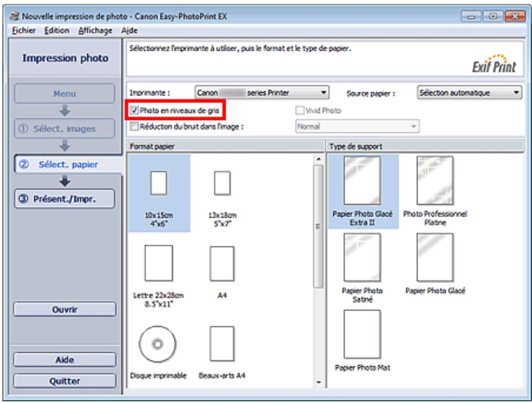The height and width of the screenshot is (403, 532).
Task: Uncheck Photo en niveaux de gris
Action: click(x=134, y=110)
